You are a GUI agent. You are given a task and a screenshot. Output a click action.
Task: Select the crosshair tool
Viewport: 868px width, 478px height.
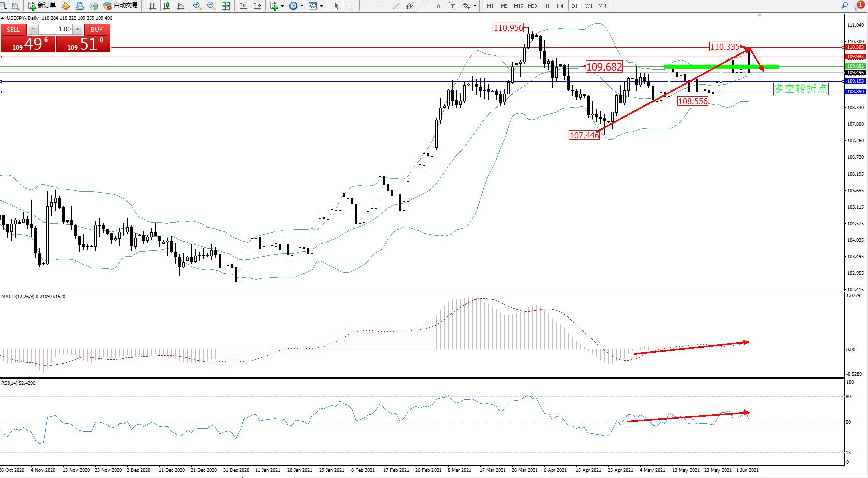pos(351,6)
